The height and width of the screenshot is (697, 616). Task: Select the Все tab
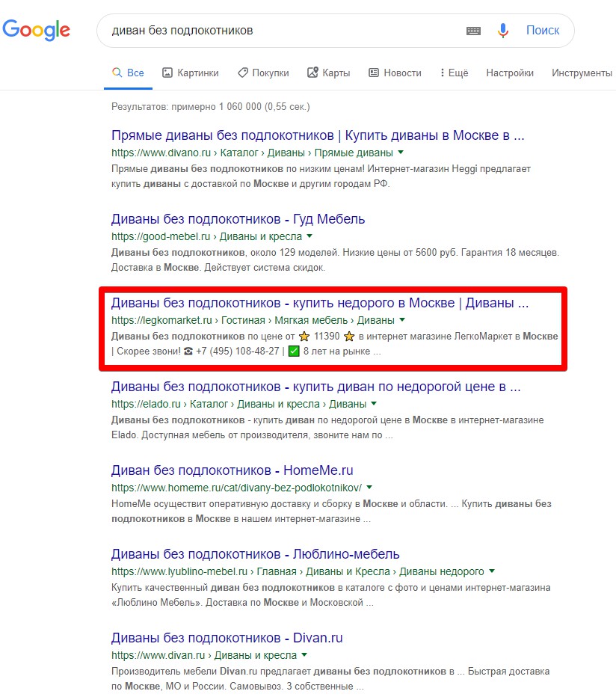(x=128, y=73)
